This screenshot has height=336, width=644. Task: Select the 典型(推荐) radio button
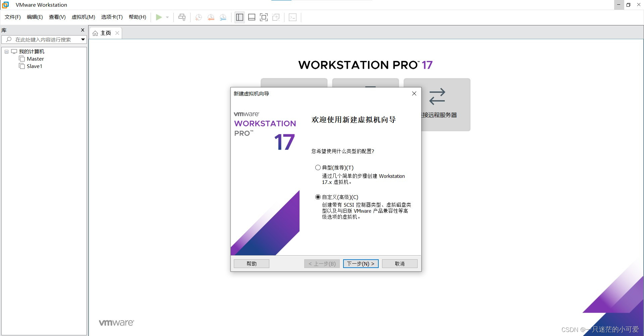click(x=318, y=167)
